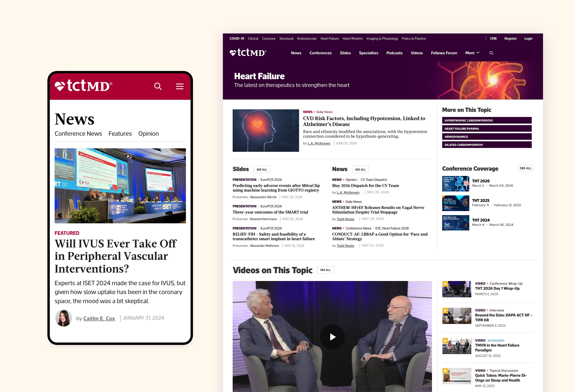The width and height of the screenshot is (574, 392).
Task: Open the desktop search magnifier icon
Action: (491, 53)
